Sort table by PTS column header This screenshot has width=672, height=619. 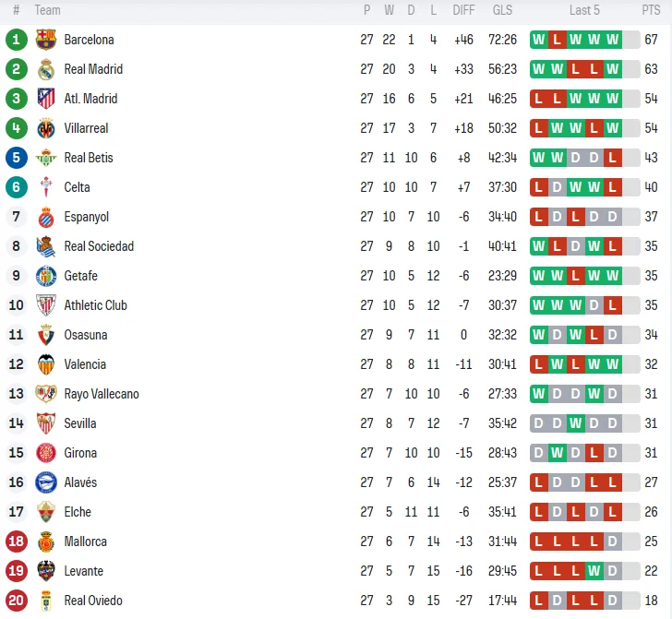pos(651,10)
